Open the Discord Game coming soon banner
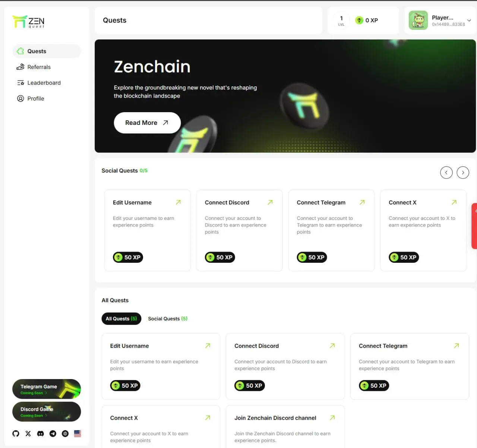477x448 pixels. (47, 411)
